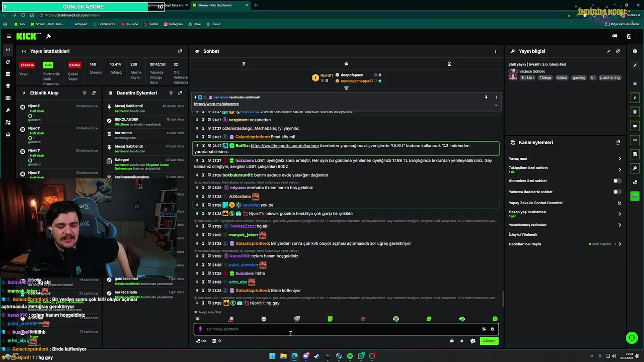Expand Yavaş mod options
Screen dimensions: 644x362
click(619, 159)
